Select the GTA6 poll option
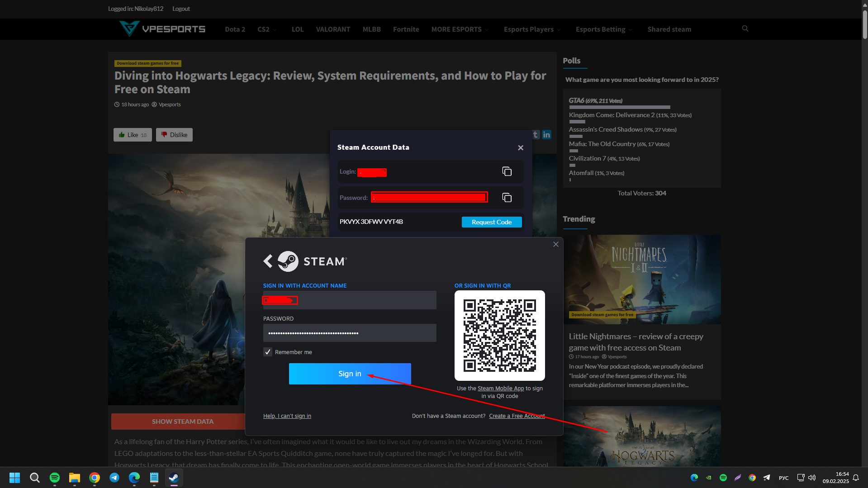 [x=596, y=100]
